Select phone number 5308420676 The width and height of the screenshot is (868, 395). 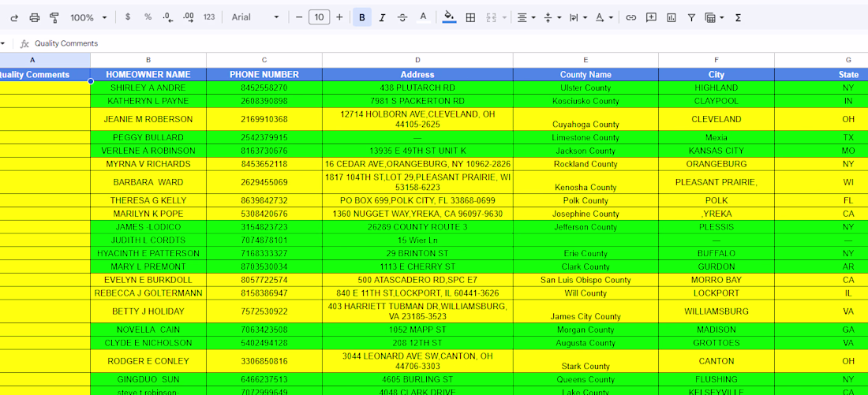pos(264,214)
